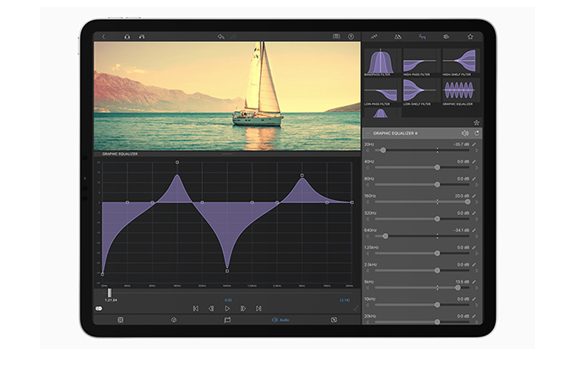Click the redo arrow in top toolbar

click(234, 37)
